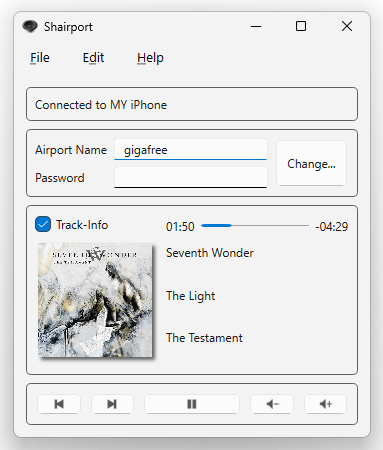Click into the Airport Name field

click(x=191, y=150)
